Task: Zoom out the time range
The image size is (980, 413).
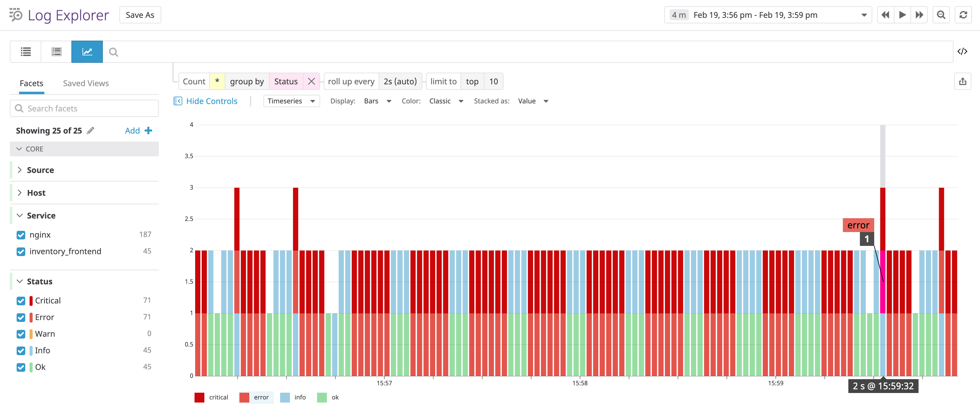Action: pos(941,15)
